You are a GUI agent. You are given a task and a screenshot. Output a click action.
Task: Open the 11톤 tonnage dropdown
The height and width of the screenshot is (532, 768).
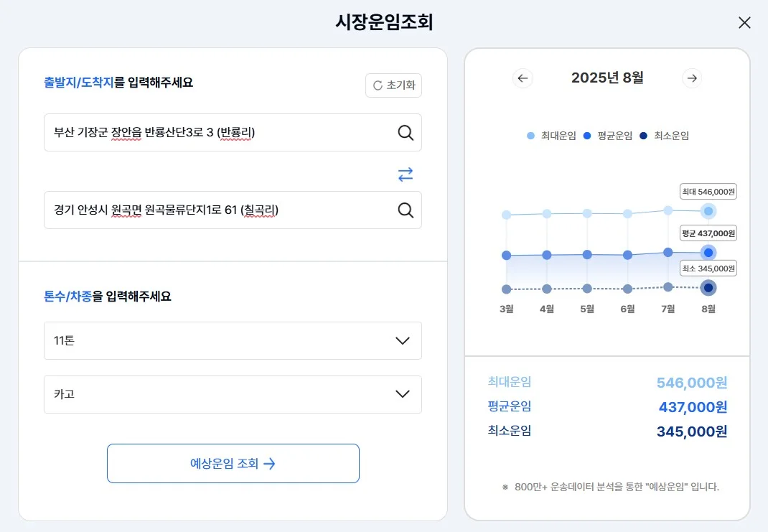233,341
